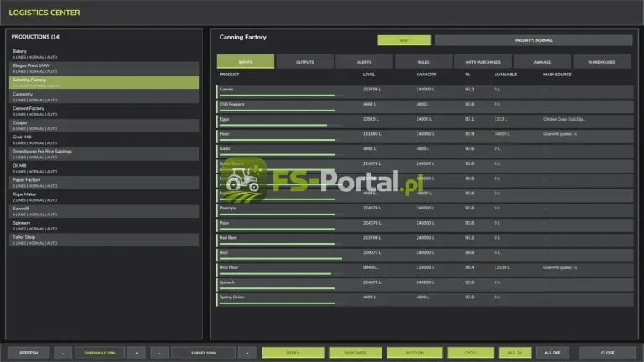Select the Garlic input row

click(x=424, y=151)
